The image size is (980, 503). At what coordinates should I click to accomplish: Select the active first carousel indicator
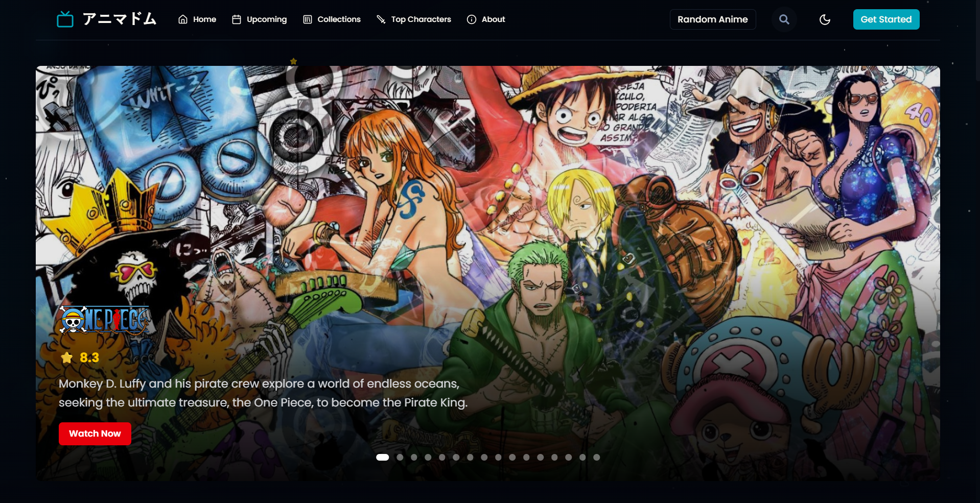[382, 458]
